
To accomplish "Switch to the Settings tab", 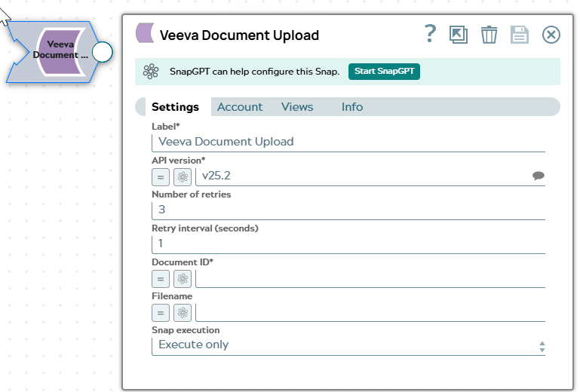I will pos(175,107).
